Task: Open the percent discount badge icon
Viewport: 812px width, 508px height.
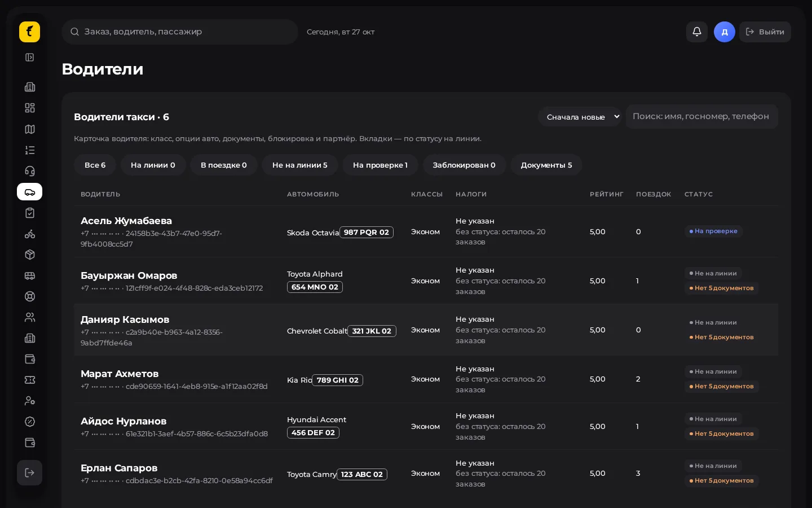Action: (x=30, y=422)
